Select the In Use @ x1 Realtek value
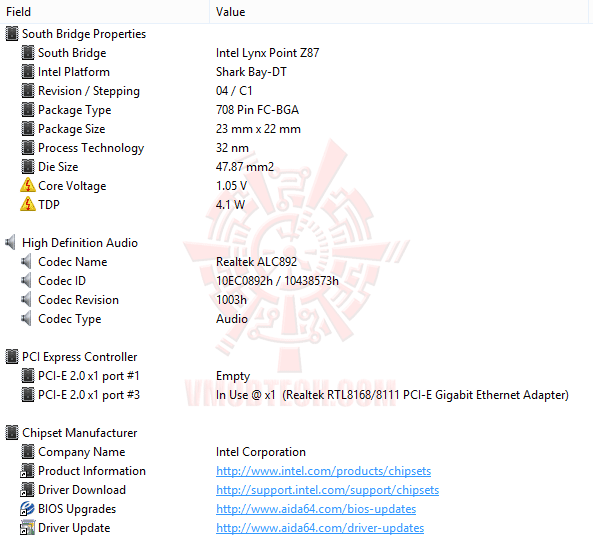The width and height of the screenshot is (593, 544). [393, 395]
